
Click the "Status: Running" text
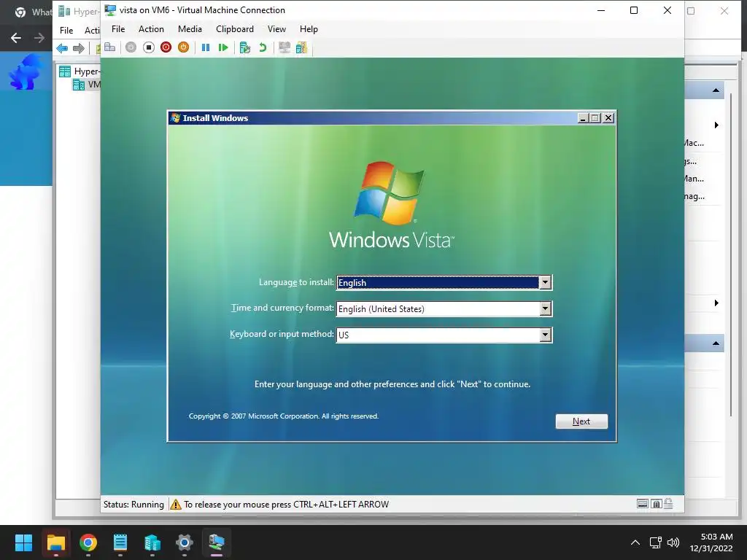133,505
